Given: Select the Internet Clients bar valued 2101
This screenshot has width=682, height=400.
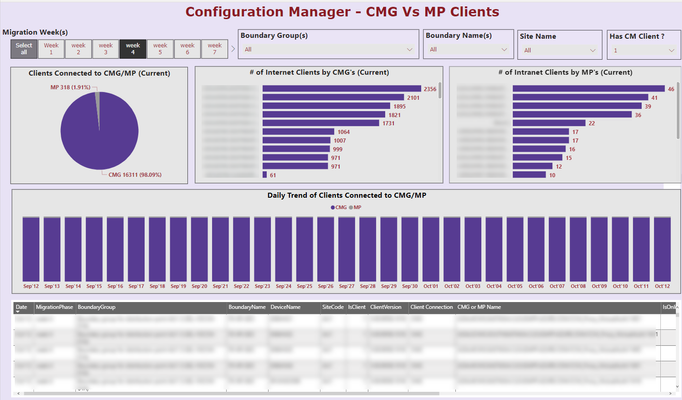Looking at the screenshot, I should [333, 97].
